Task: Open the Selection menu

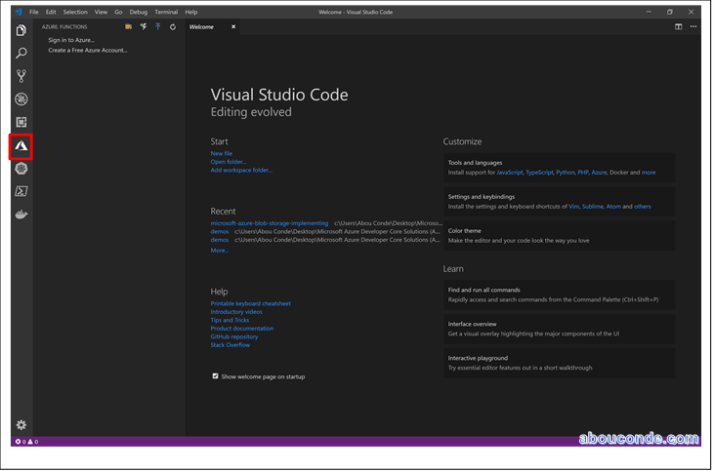Action: (x=75, y=12)
